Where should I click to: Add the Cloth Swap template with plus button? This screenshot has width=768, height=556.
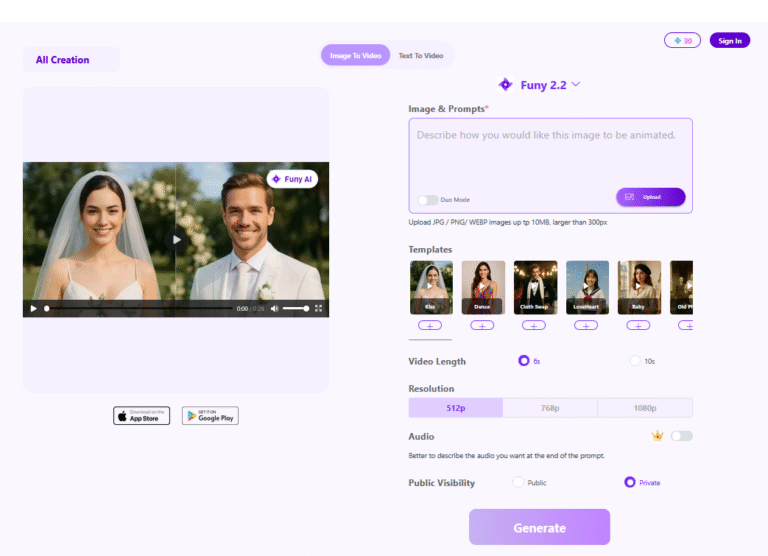(534, 325)
